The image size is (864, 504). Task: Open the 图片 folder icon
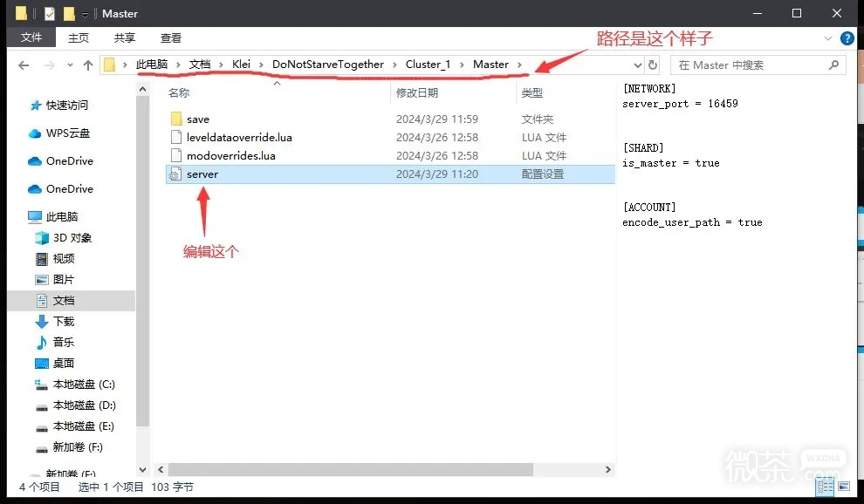tap(41, 280)
